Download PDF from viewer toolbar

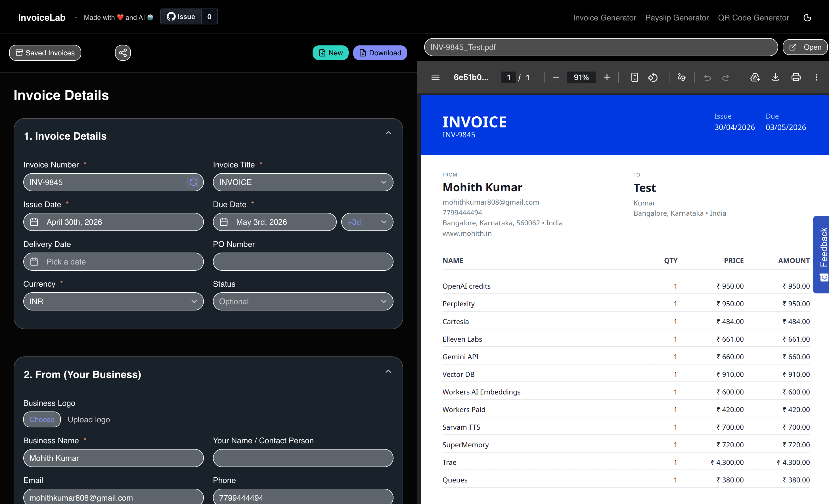pos(776,77)
